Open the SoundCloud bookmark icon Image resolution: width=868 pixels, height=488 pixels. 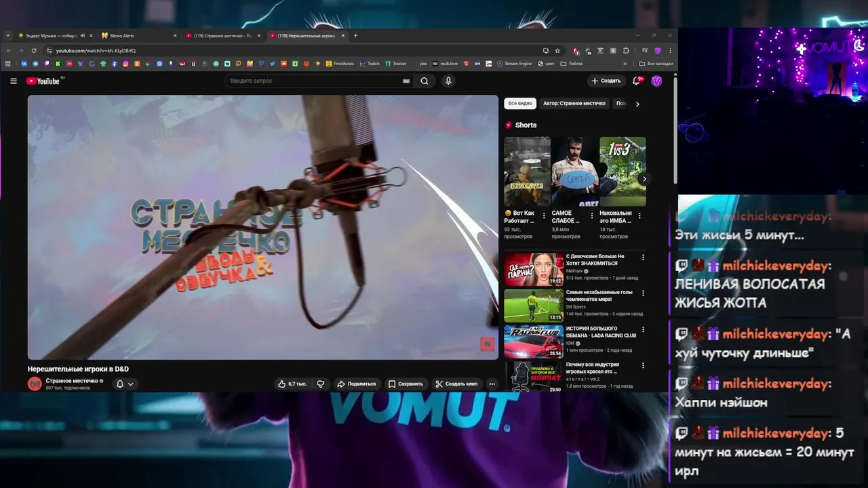click(x=283, y=64)
